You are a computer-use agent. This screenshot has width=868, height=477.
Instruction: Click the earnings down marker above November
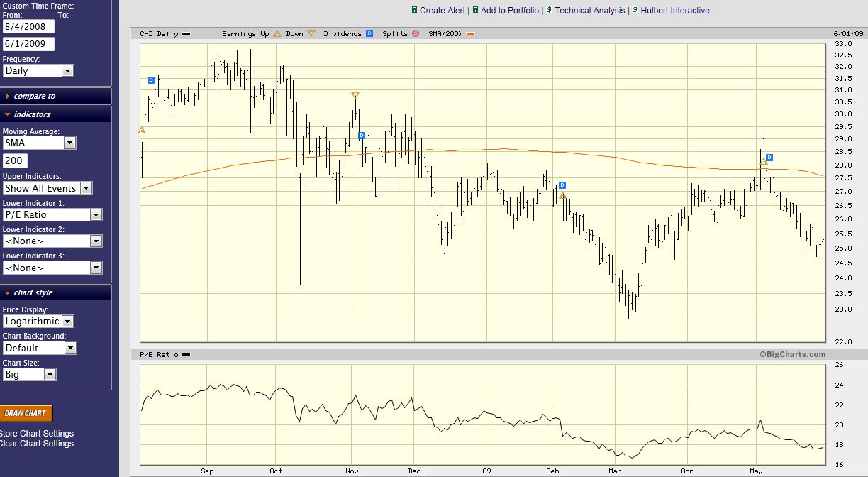(355, 95)
